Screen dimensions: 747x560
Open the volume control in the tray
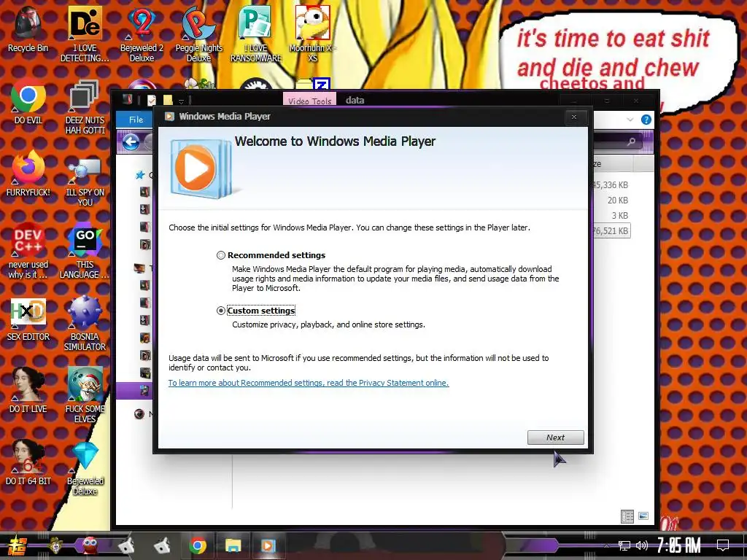[x=642, y=545]
